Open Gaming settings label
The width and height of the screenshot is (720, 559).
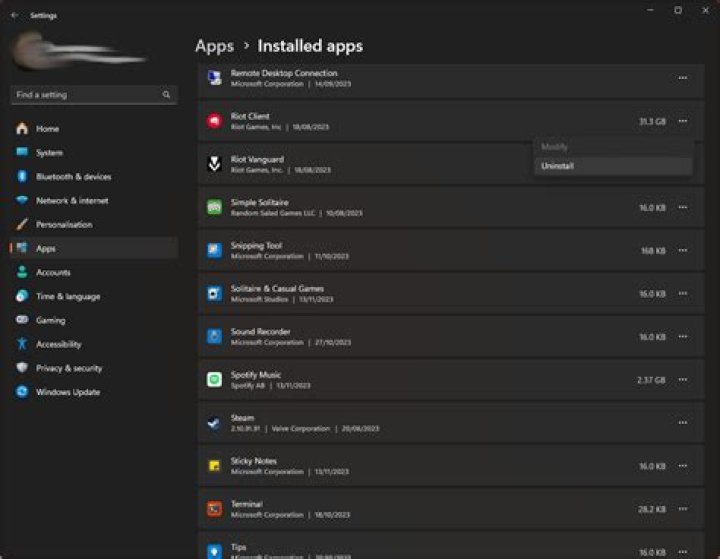tap(51, 320)
